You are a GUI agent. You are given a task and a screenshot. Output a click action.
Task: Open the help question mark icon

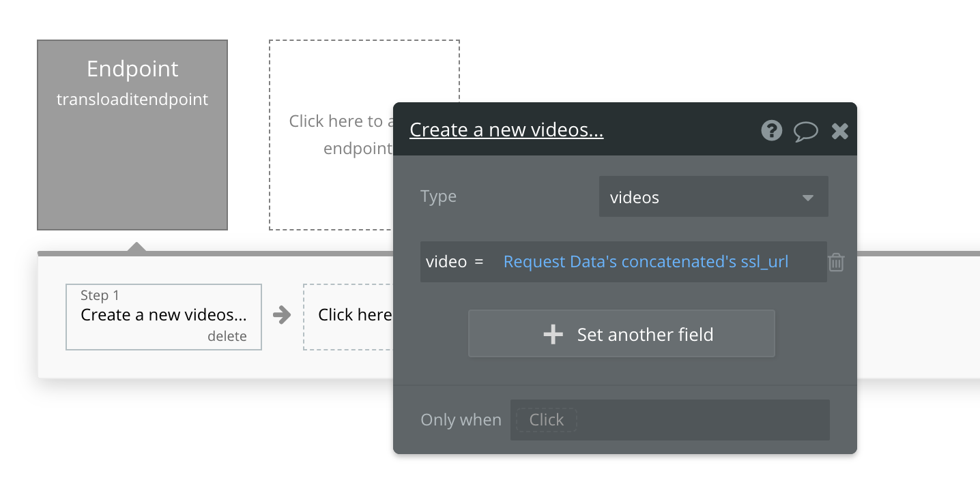[x=771, y=130]
